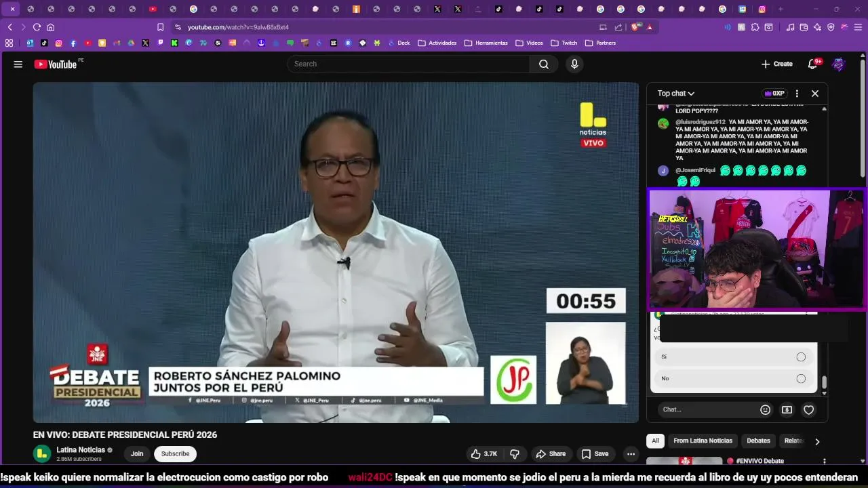This screenshot has width=868, height=488.
Task: Open the apps grid icon in bookmarks bar
Action: [9, 43]
